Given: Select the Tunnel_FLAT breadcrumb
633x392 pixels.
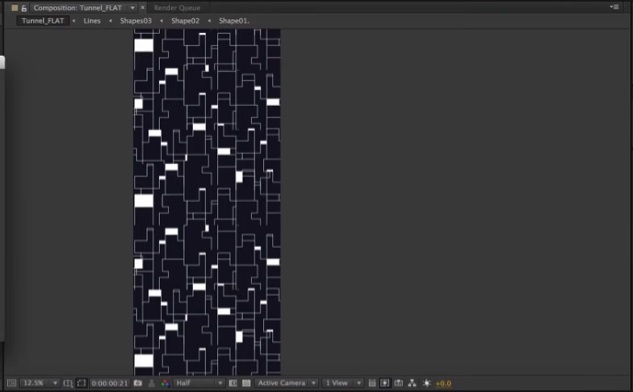Looking at the screenshot, I should [43, 21].
